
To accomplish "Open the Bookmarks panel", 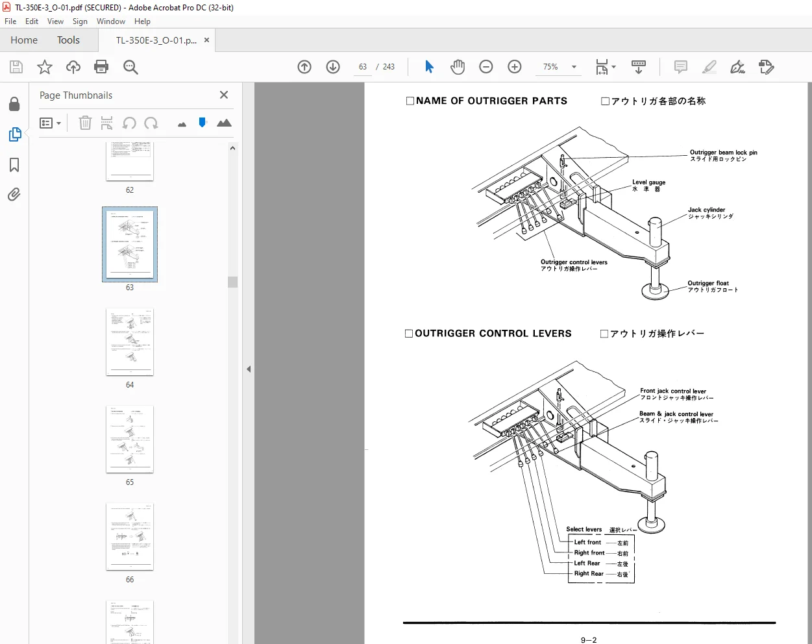I will 14,165.
